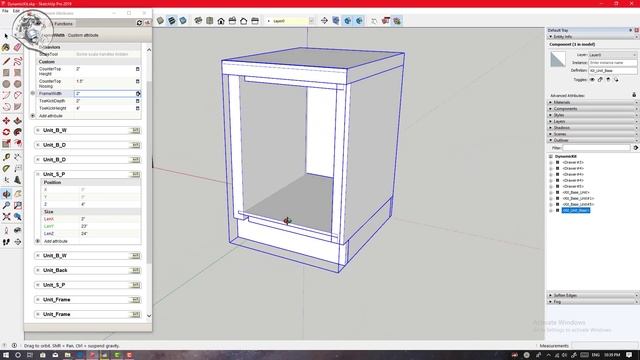This screenshot has width=640, height=360.
Task: Expand the Fog panel
Action: [592, 302]
